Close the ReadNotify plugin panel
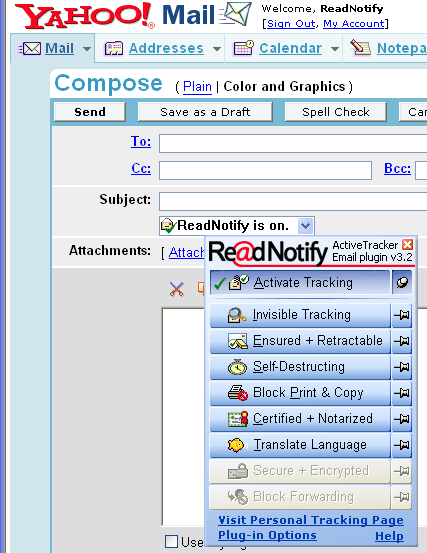 click(408, 244)
